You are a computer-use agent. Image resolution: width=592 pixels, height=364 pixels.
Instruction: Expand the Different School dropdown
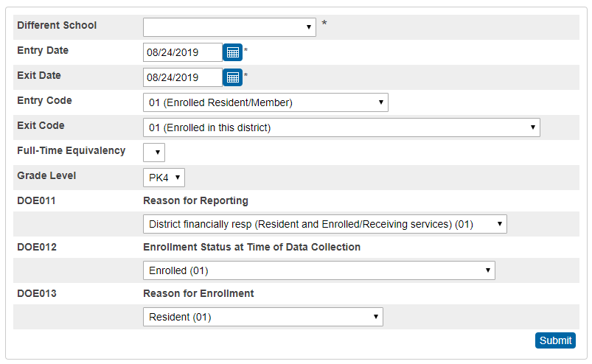coord(229,27)
